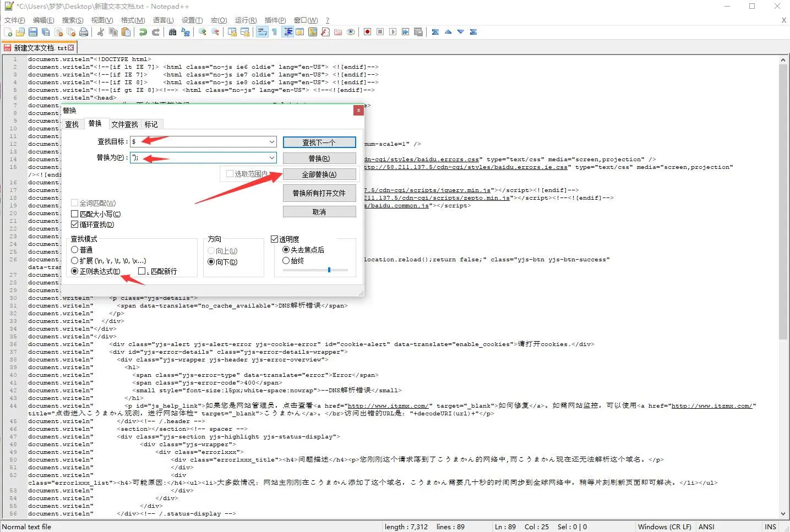This screenshot has width=790, height=532.
Task: Switch to the 查找 tab in dialog
Action: pyautogui.click(x=72, y=124)
